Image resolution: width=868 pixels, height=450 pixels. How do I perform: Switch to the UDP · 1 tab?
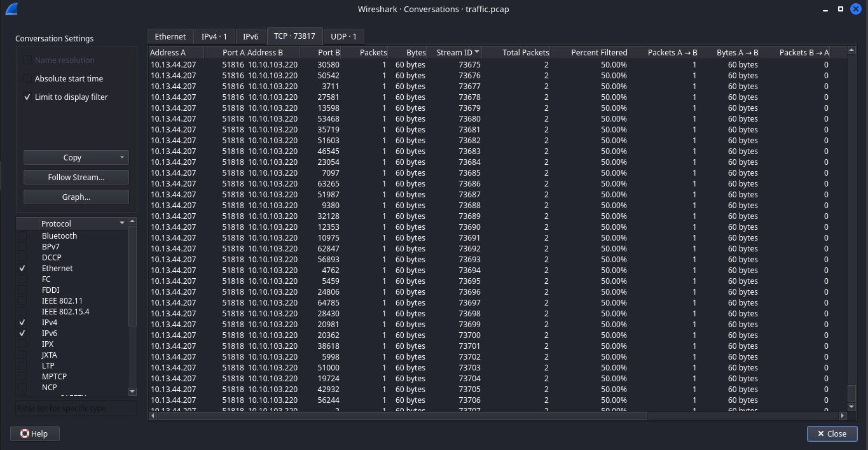[343, 36]
